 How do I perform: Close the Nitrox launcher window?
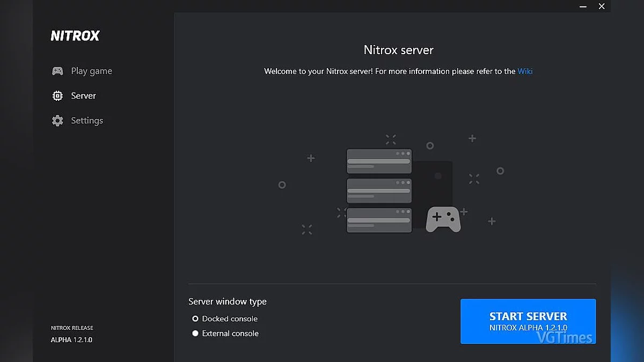pos(602,6)
